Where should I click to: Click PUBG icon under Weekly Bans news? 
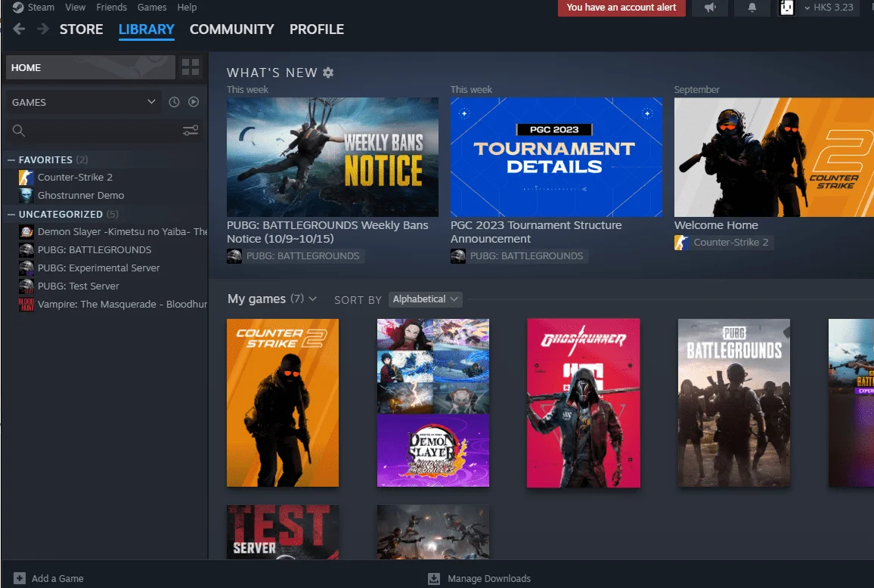click(x=234, y=255)
